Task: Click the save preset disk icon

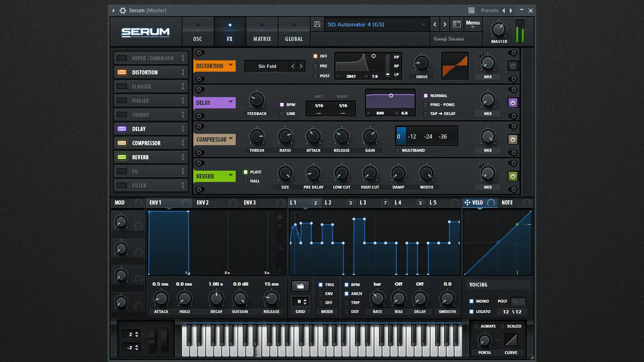Action: click(x=317, y=24)
